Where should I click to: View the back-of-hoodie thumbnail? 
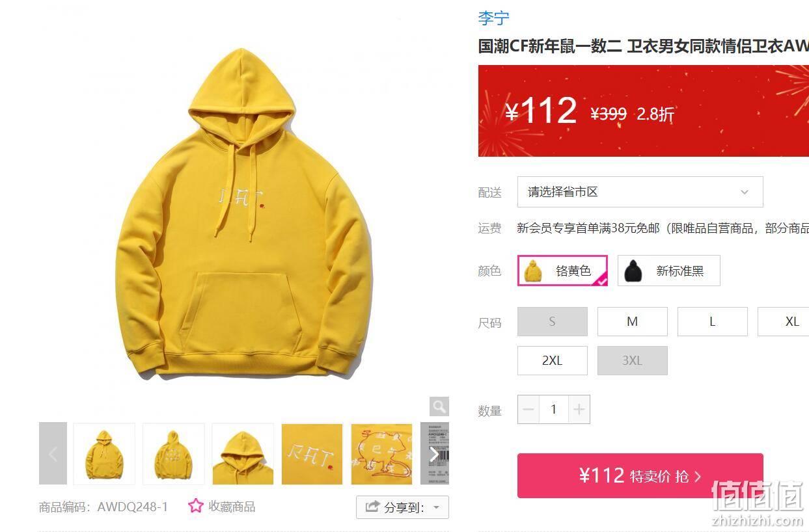point(174,454)
